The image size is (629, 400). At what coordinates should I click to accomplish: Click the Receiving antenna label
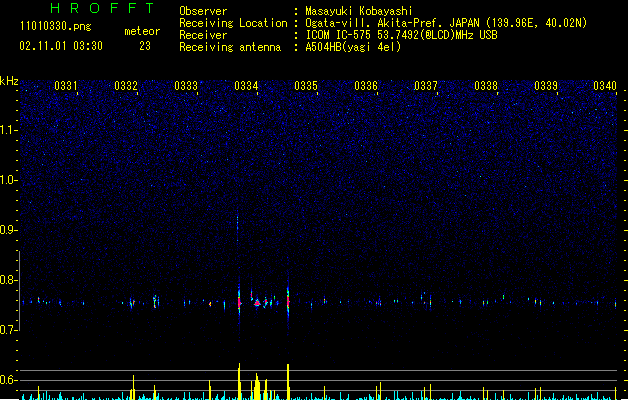tap(230, 47)
